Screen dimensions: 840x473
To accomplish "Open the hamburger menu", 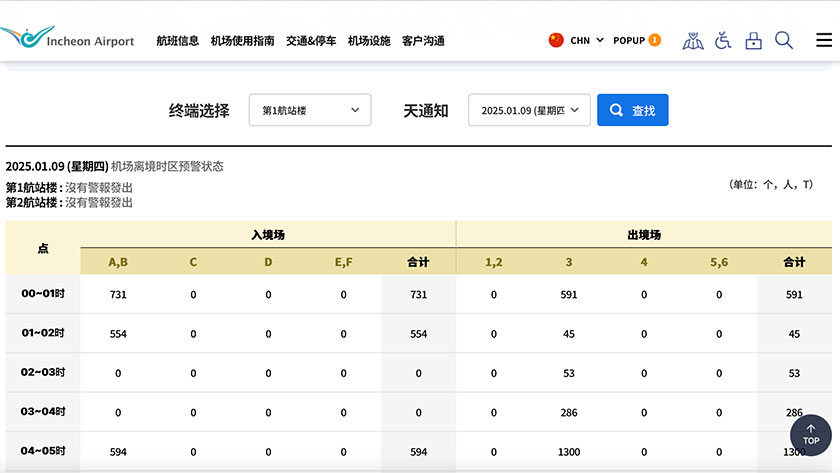I will tap(823, 41).
